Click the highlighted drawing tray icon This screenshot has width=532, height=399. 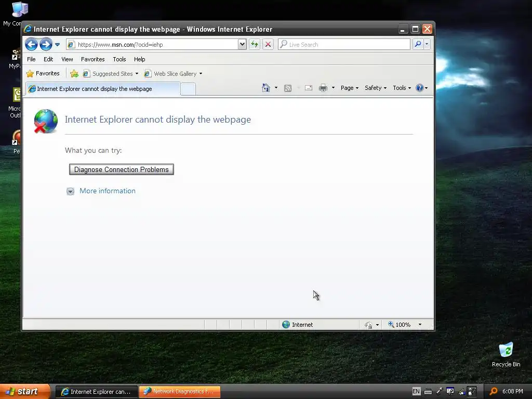pos(472,392)
